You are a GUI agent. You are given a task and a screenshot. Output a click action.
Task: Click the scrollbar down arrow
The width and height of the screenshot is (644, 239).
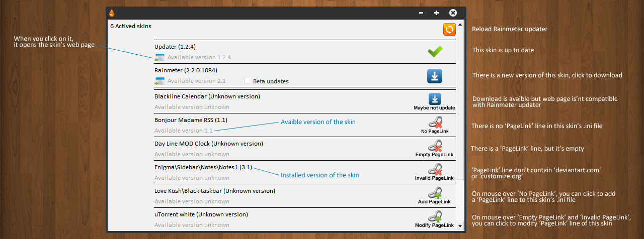click(x=460, y=226)
